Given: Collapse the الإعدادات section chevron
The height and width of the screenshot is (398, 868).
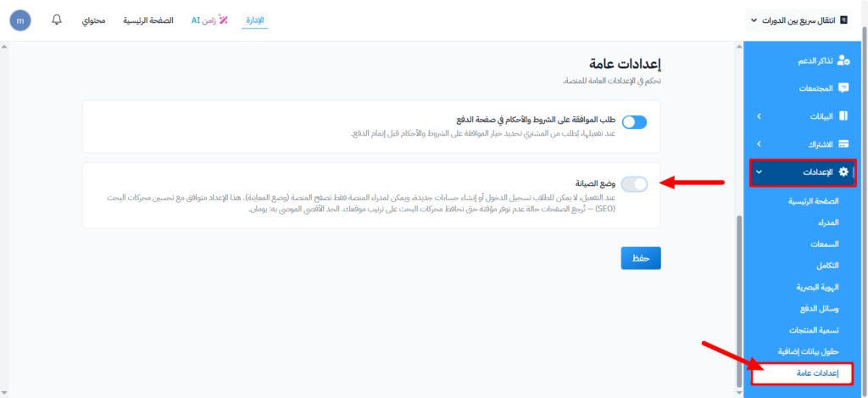Looking at the screenshot, I should pyautogui.click(x=759, y=172).
